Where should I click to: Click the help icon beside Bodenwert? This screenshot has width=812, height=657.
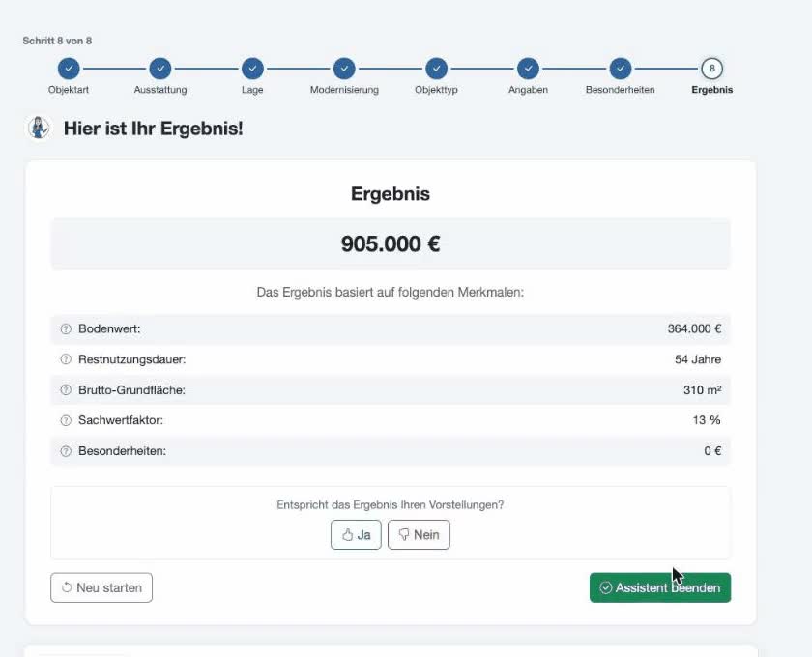tap(66, 328)
